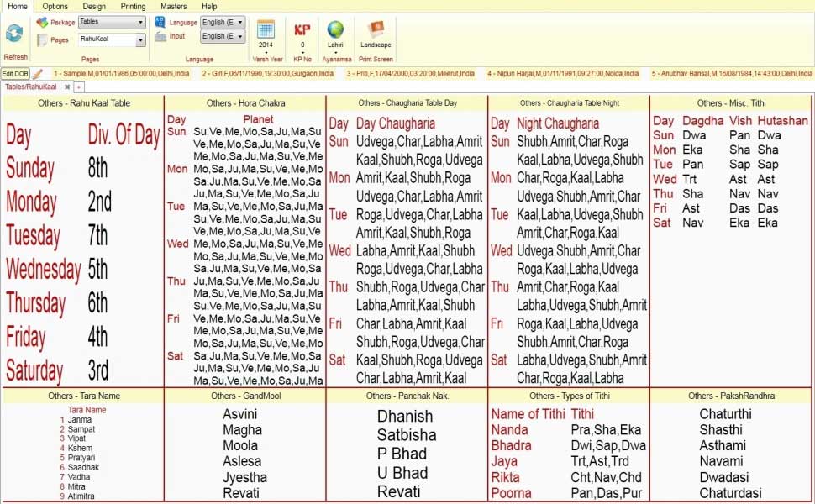
Task: Click Asvini in GandMool list
Action: coord(240,414)
